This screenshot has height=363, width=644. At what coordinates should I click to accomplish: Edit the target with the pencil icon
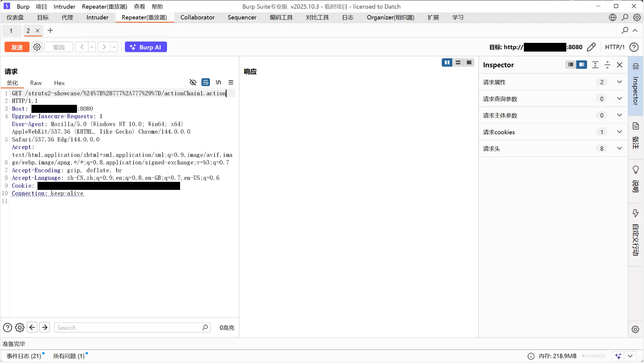591,47
